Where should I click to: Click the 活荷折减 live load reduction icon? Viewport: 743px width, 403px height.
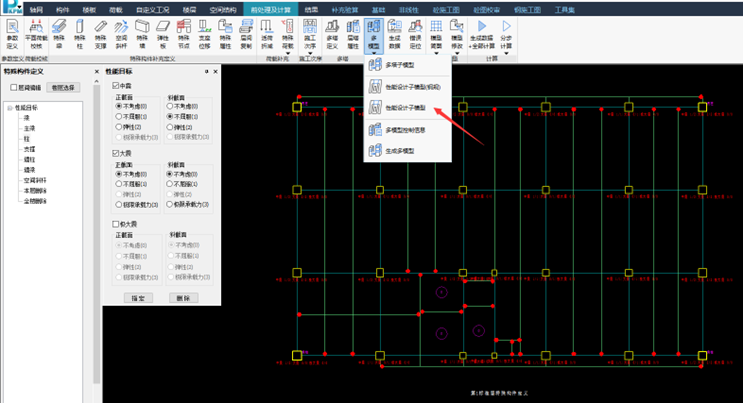(267, 34)
